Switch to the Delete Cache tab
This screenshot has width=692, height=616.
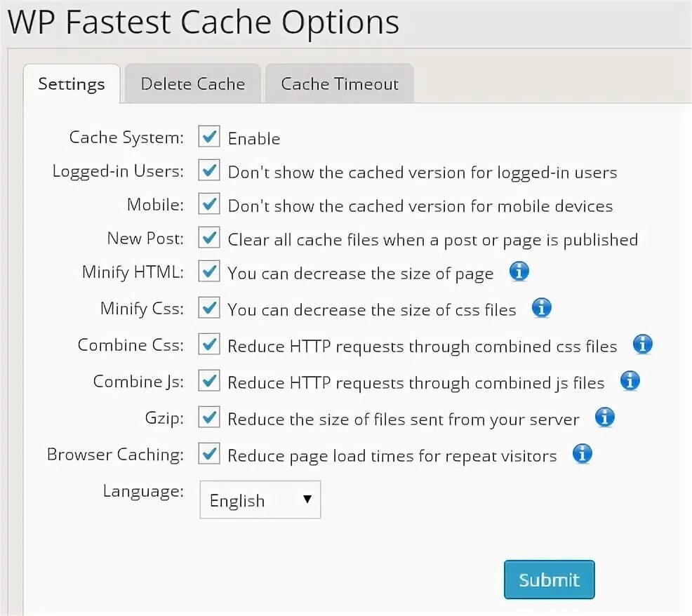point(193,84)
